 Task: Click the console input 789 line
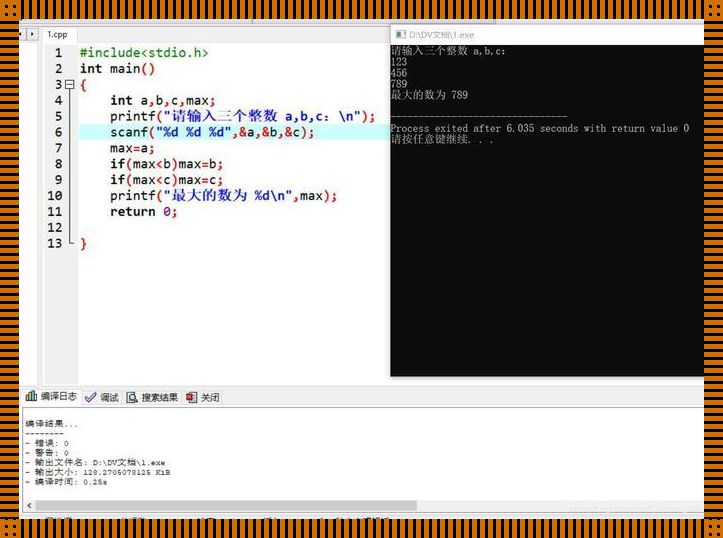tap(399, 84)
